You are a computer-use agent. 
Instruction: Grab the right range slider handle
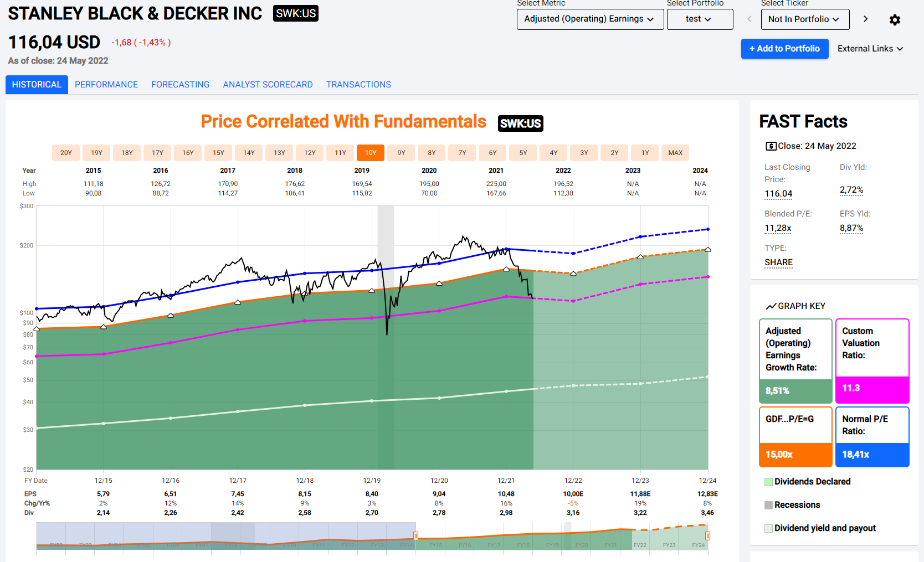coord(707,535)
